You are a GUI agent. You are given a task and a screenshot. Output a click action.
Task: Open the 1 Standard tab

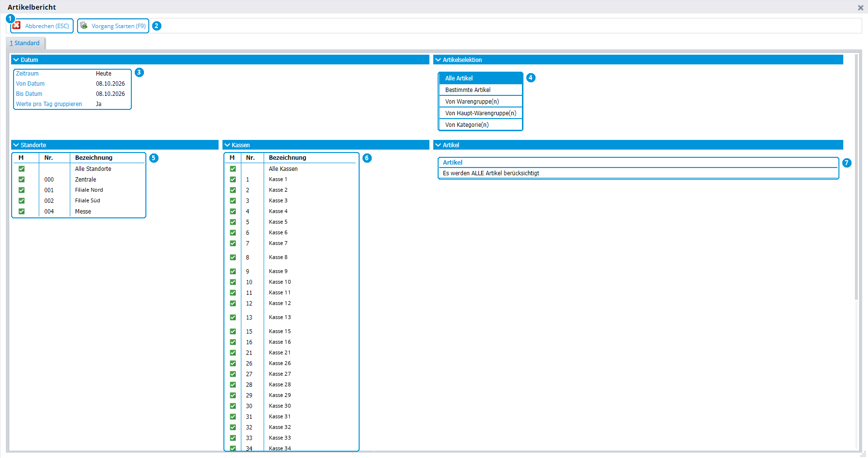tap(25, 43)
